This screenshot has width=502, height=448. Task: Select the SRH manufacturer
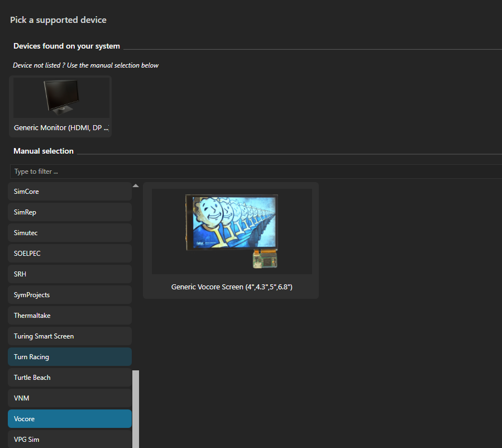click(x=70, y=274)
